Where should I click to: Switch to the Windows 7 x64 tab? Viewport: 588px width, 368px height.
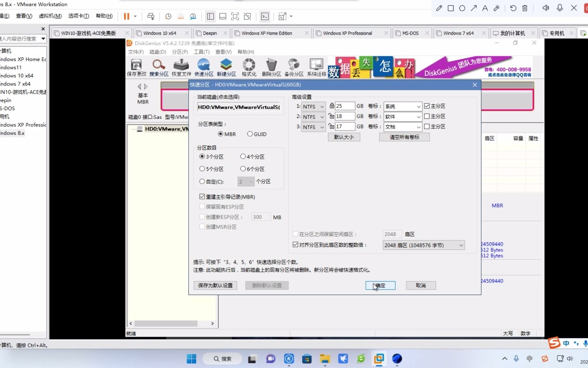(458, 33)
